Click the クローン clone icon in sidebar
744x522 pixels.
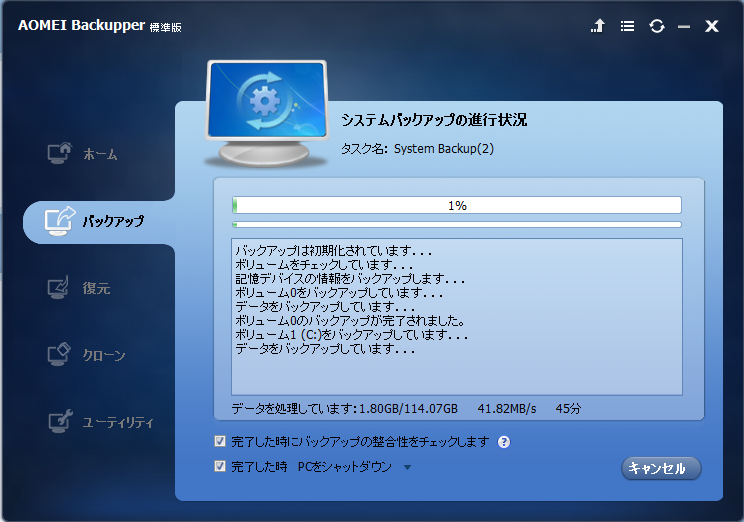click(59, 354)
